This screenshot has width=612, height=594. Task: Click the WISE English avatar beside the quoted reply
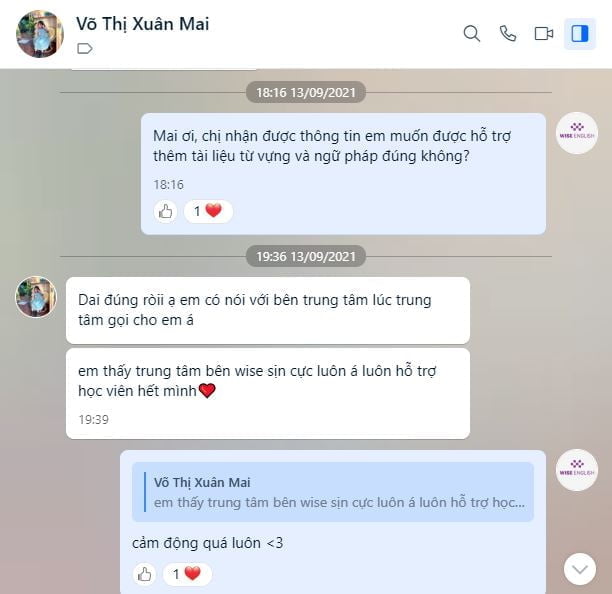point(577,470)
